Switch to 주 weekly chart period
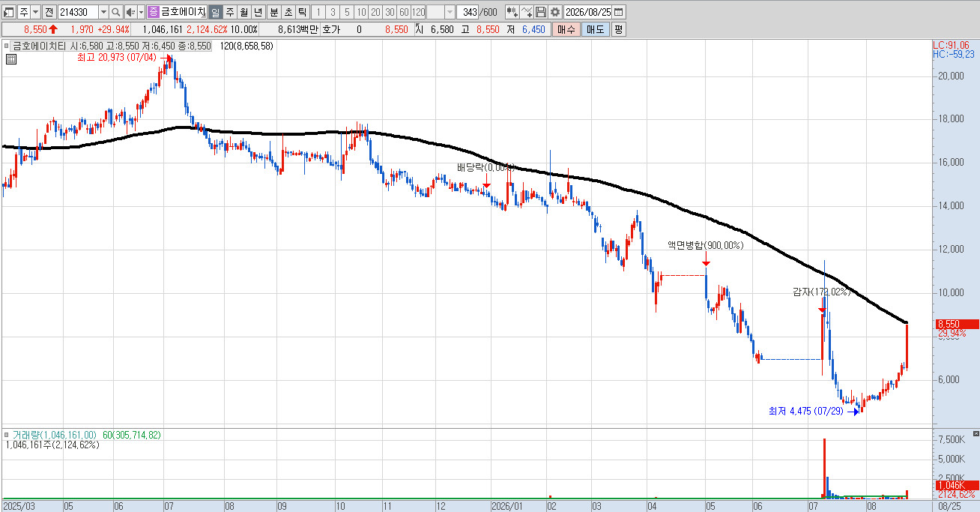The height and width of the screenshot is (512, 980). click(229, 12)
